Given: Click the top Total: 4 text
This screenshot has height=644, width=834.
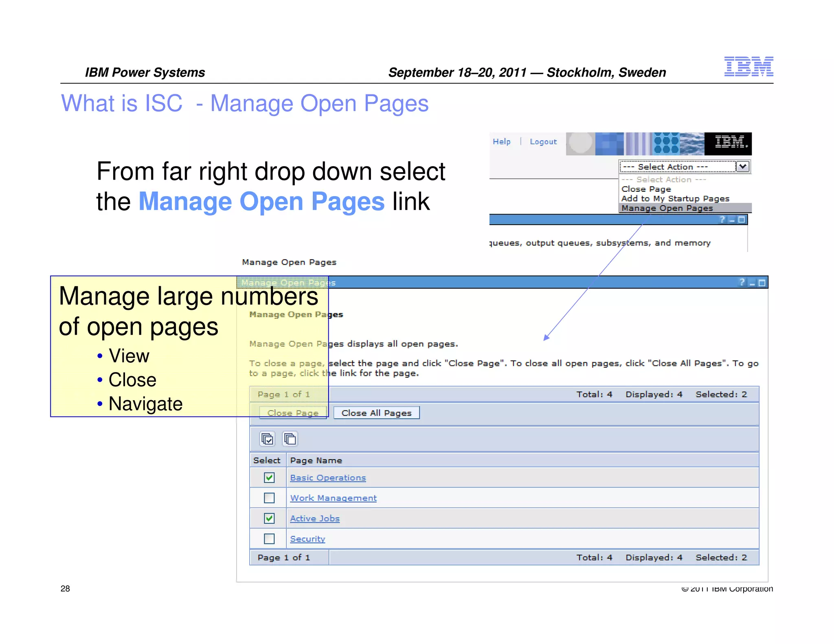Looking at the screenshot, I should [594, 394].
